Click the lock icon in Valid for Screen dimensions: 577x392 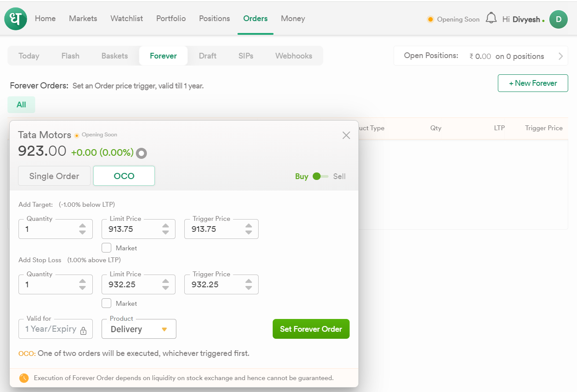click(x=83, y=330)
